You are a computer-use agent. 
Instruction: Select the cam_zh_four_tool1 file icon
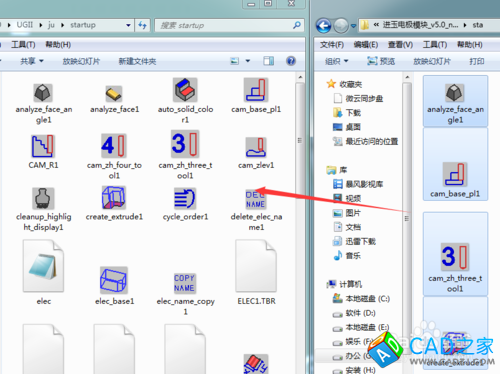coord(114,146)
